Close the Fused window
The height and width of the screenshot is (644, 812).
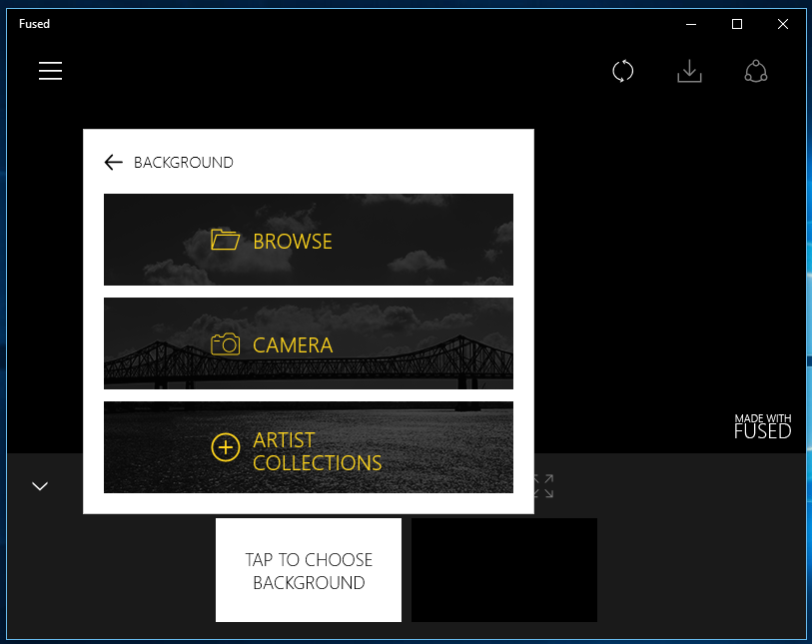click(x=783, y=24)
